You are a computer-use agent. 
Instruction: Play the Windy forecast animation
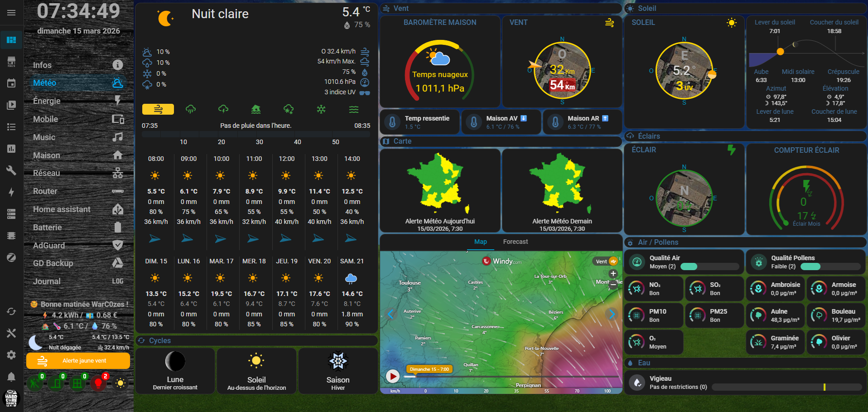(x=392, y=376)
